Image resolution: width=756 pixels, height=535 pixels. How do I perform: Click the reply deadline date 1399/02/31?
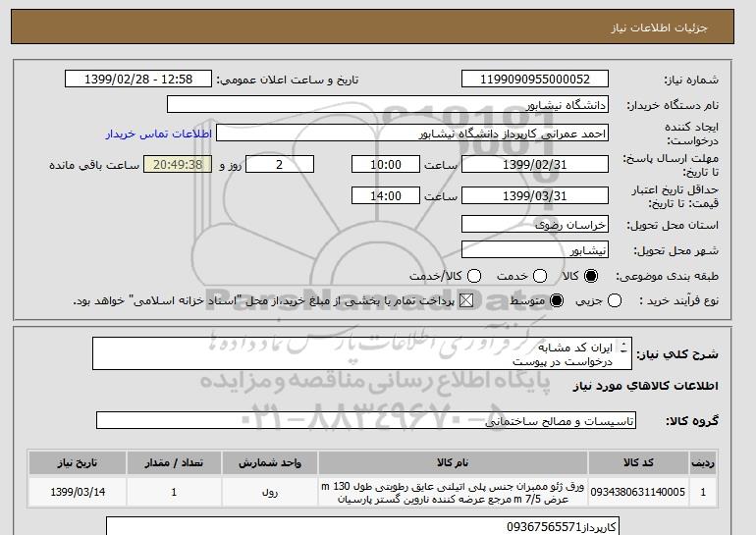tap(535, 164)
